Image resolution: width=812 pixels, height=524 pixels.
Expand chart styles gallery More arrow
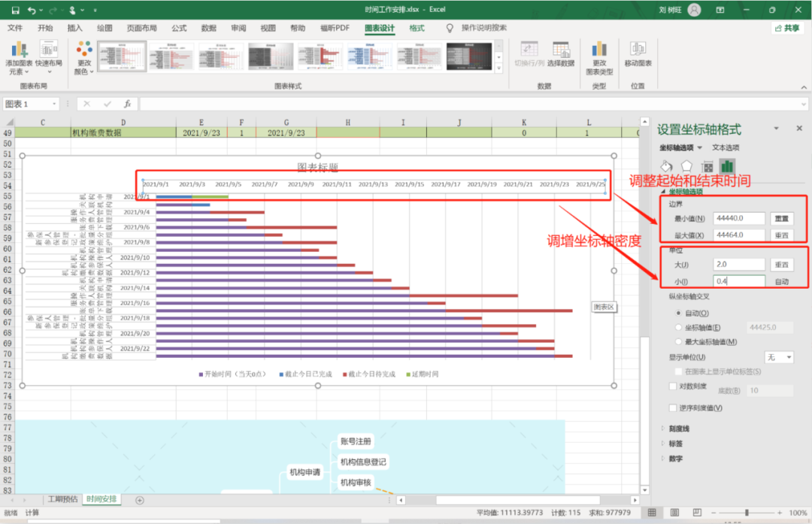[498, 68]
